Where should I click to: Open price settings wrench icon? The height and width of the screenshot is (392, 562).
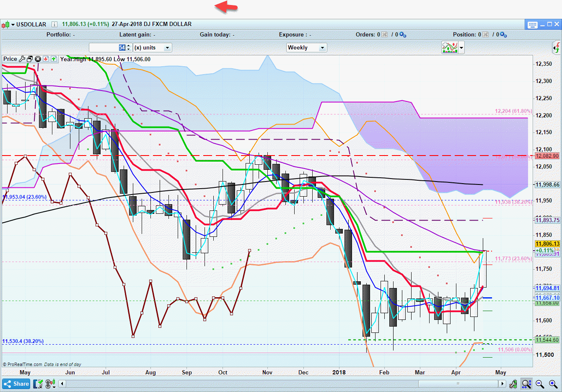point(22,59)
